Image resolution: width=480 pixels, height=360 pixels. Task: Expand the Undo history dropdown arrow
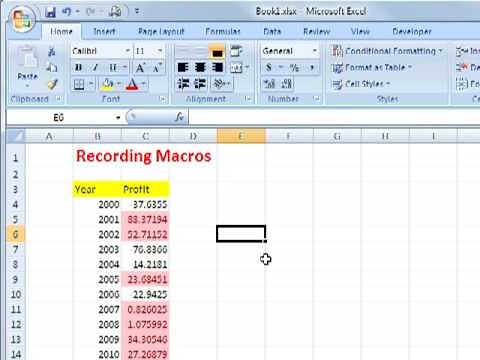pyautogui.click(x=78, y=12)
